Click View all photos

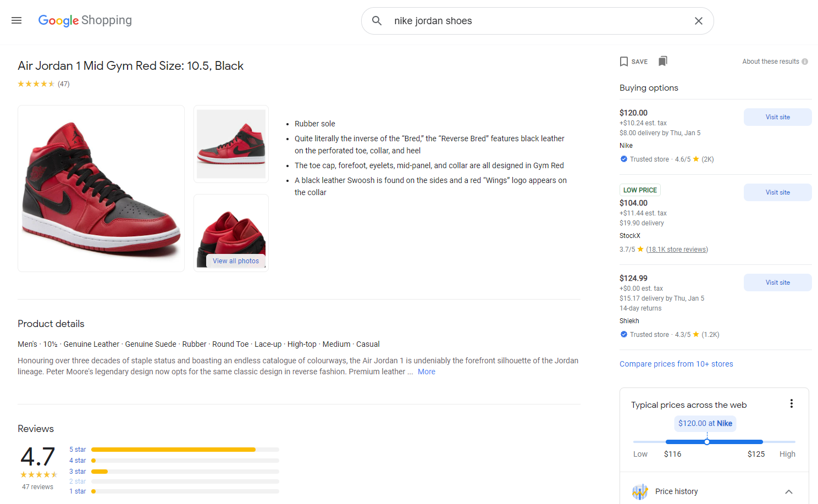[x=236, y=261]
